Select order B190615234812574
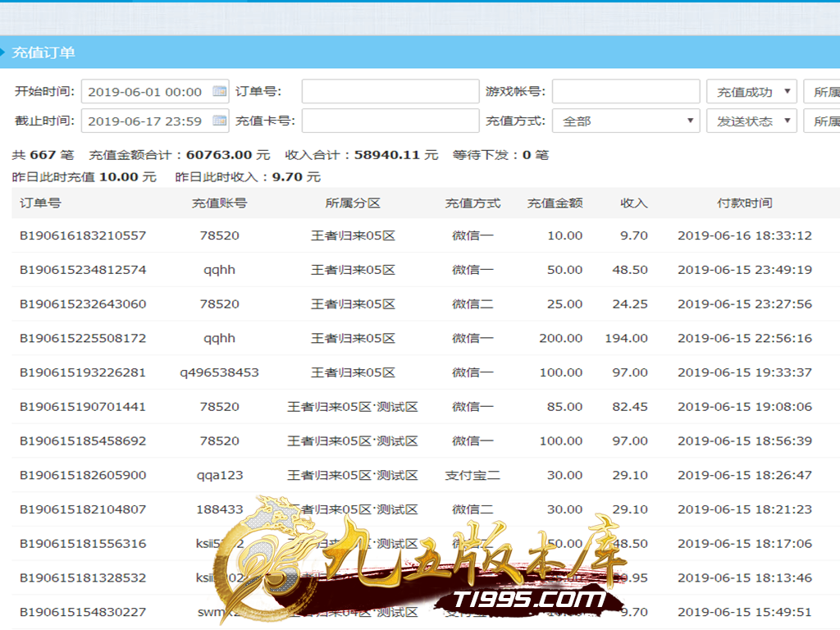 [x=83, y=269]
